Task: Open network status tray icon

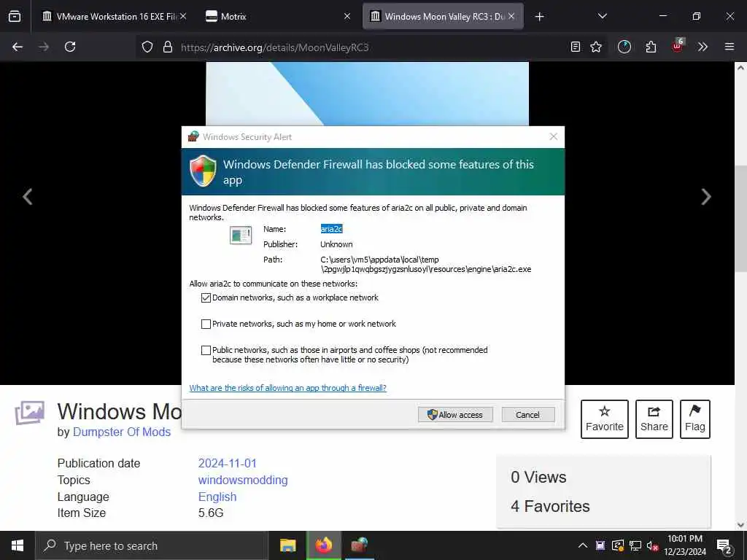Action: pyautogui.click(x=635, y=545)
